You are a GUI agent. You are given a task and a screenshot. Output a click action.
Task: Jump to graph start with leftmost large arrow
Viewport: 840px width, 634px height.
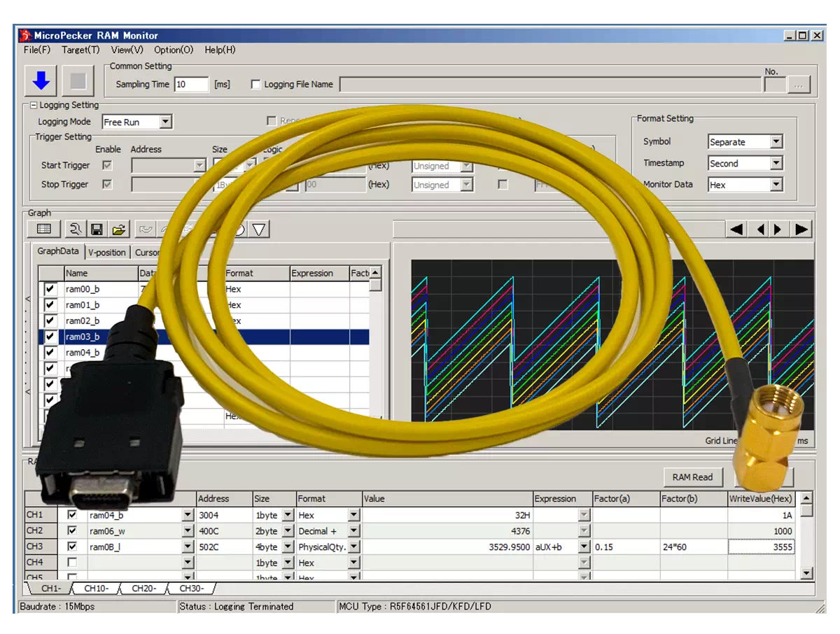[x=736, y=229]
